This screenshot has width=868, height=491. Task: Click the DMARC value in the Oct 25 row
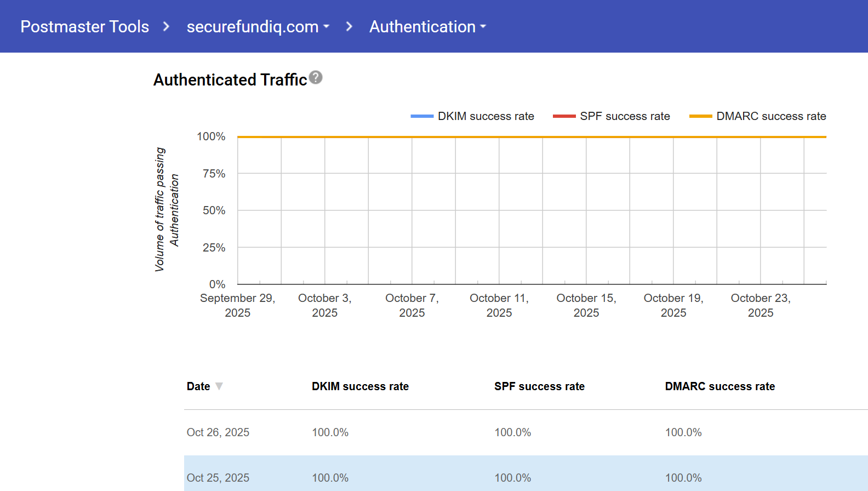point(683,478)
